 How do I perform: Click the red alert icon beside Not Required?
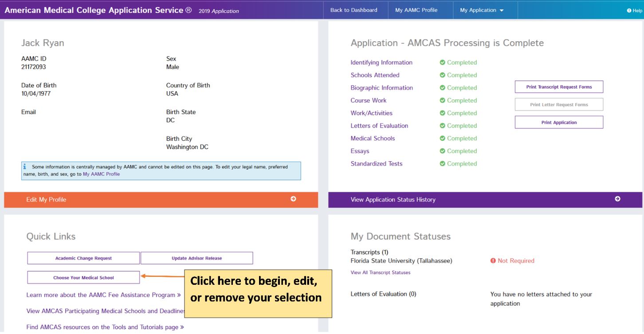[493, 261]
